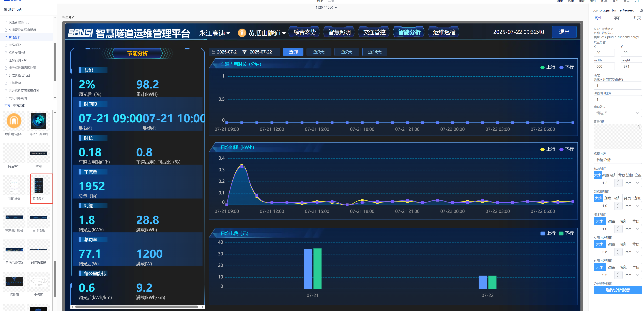Viewport: 644px width, 311px height.
Task: Open the 1920 * 1080 canvas size dropdown
Action: (x=326, y=8)
